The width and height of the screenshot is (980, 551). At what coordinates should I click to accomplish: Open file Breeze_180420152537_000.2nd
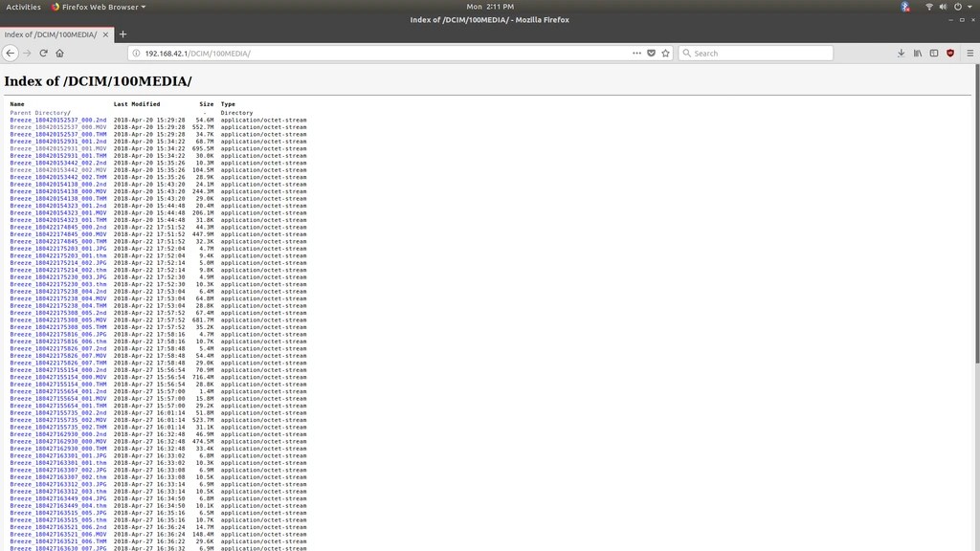[x=57, y=120]
